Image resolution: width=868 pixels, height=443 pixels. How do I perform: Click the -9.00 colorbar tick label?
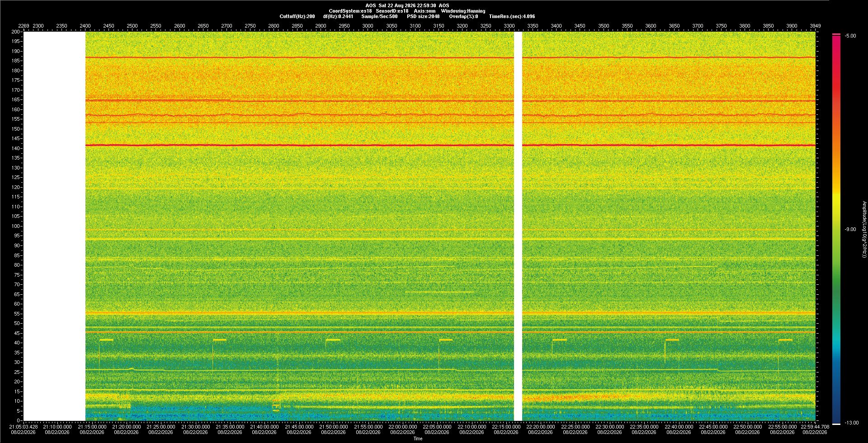point(850,229)
